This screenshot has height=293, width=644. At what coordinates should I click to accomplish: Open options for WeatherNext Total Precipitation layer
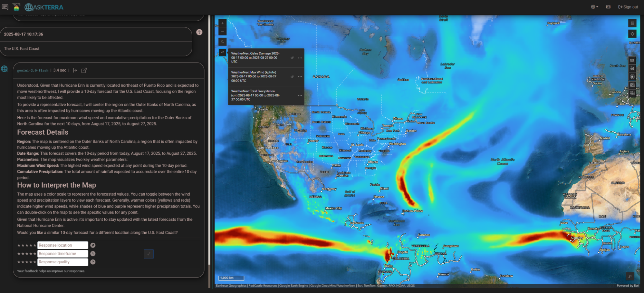click(300, 96)
